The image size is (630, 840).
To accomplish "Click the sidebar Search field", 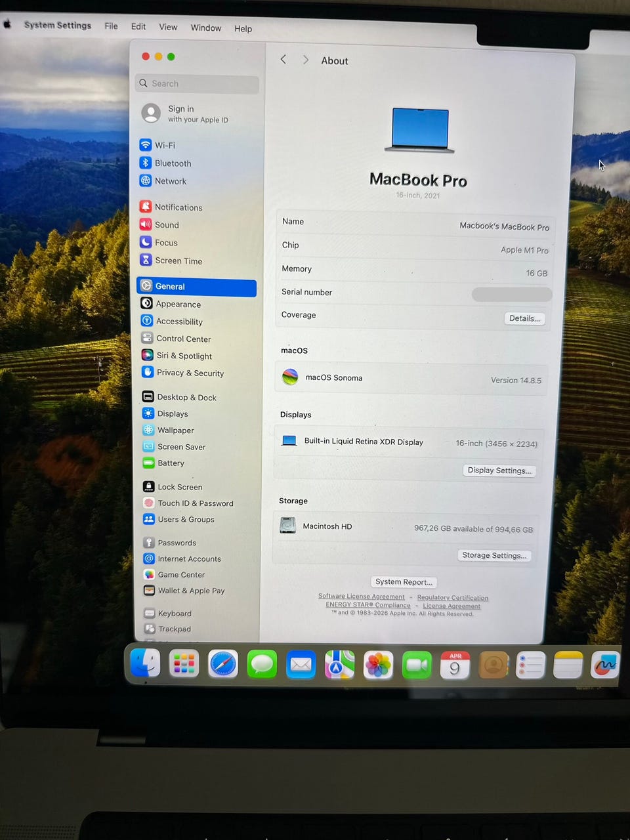I will point(197,84).
